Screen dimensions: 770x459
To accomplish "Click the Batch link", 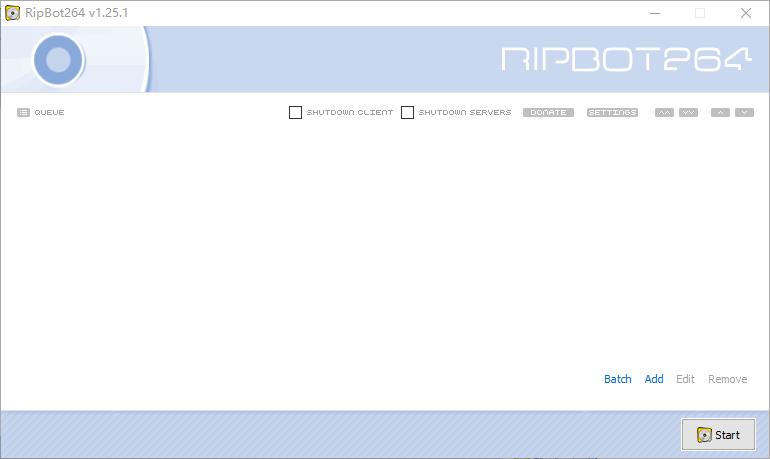I will [x=618, y=379].
